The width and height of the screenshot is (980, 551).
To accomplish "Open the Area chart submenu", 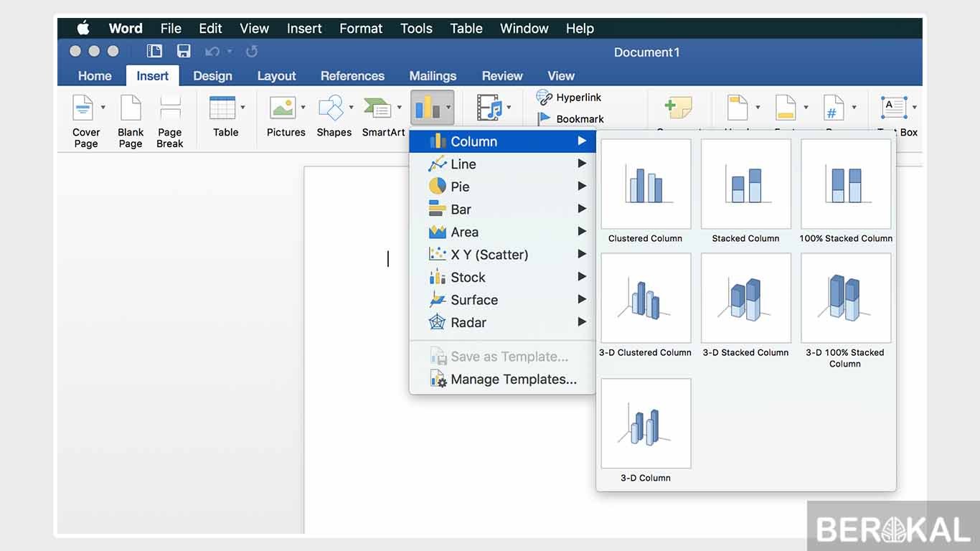I will [x=502, y=232].
